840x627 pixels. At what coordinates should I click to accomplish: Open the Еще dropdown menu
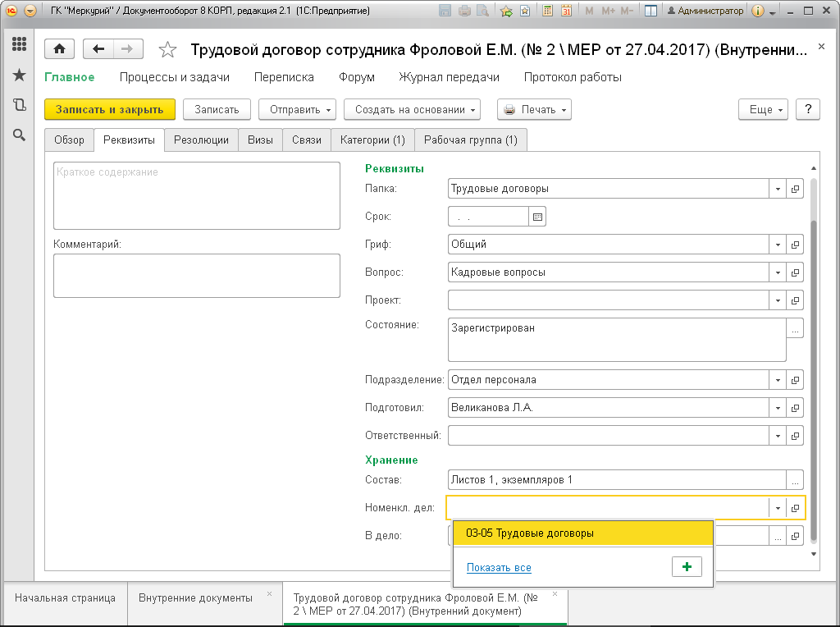pyautogui.click(x=764, y=109)
